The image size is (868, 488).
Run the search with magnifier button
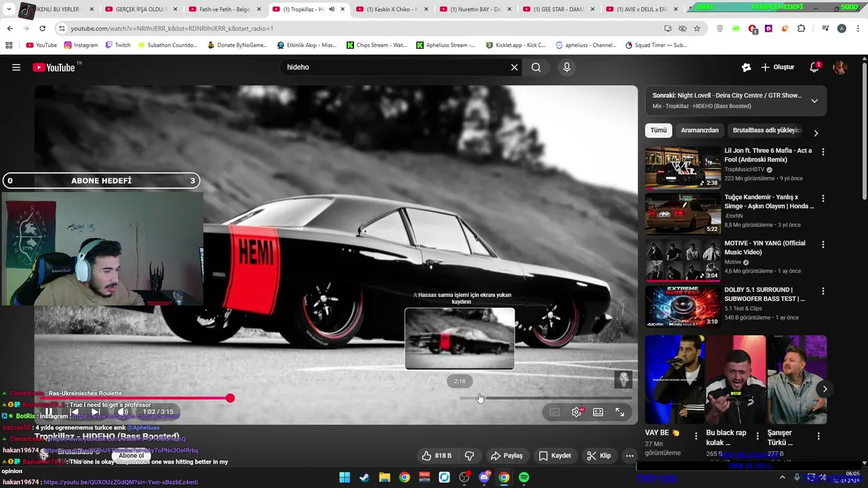(x=536, y=67)
